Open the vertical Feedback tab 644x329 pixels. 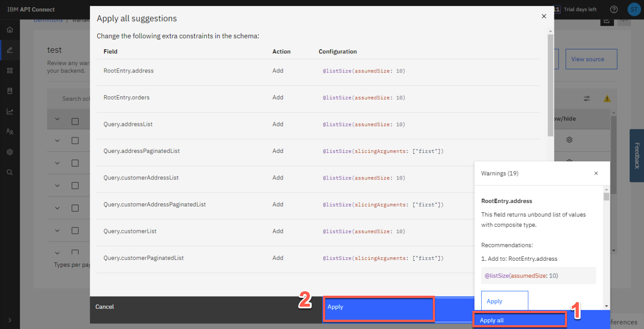(x=636, y=155)
